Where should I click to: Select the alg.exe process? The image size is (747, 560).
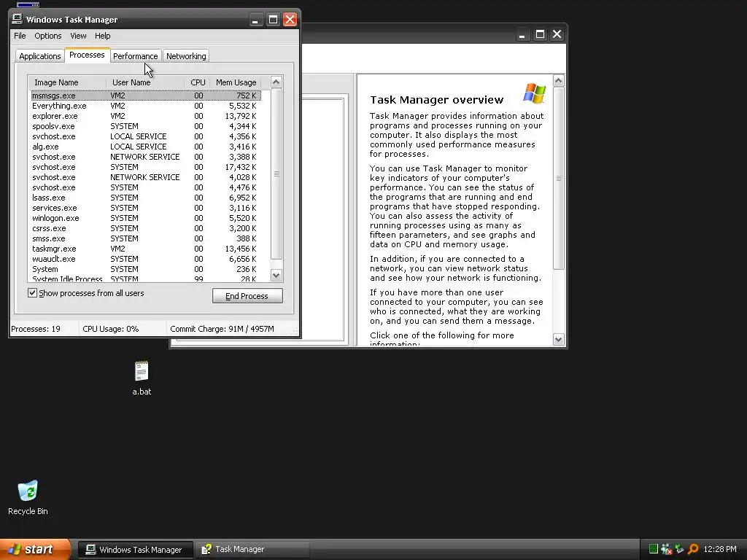[146, 147]
